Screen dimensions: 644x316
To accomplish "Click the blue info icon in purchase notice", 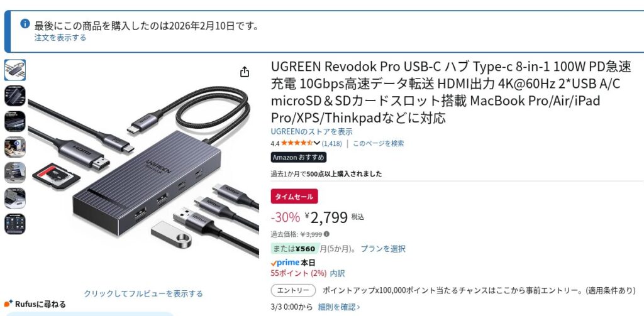I will pyautogui.click(x=25, y=24).
